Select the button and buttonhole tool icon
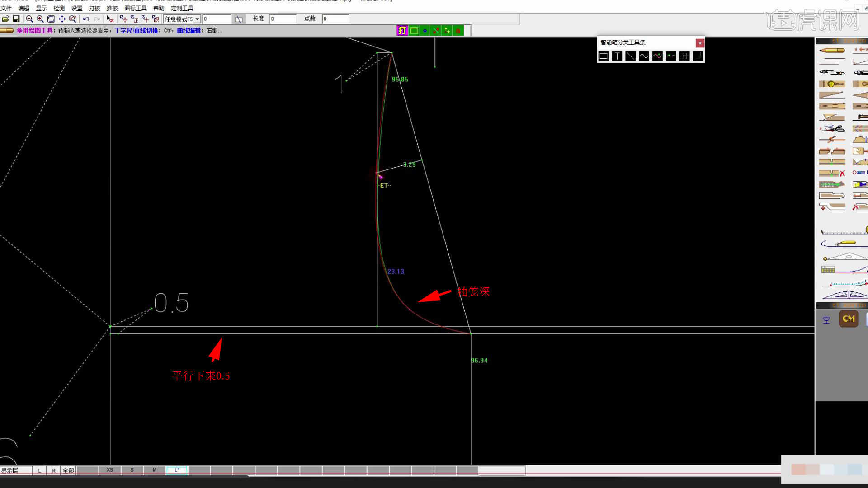The width and height of the screenshot is (868, 488). pos(832,84)
